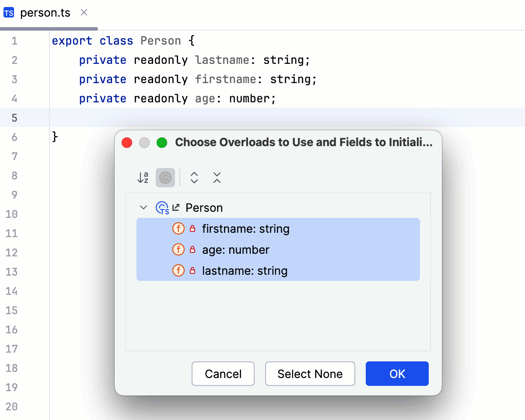Click the expand all chevrons icon
Screen dimensions: 525x420
click(x=194, y=178)
